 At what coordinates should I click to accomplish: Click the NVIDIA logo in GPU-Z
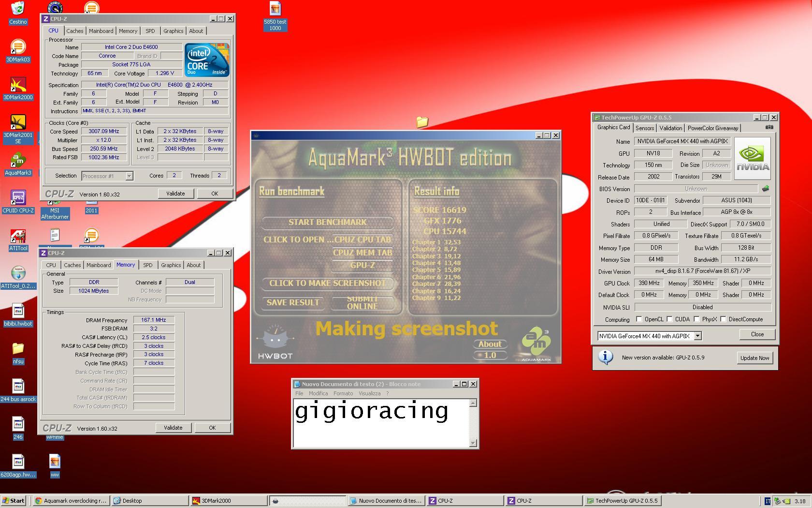(753, 158)
